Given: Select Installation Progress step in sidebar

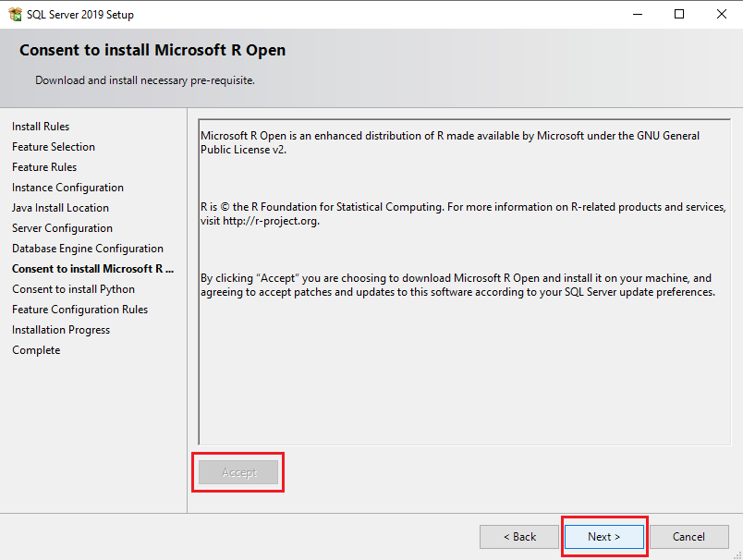Looking at the screenshot, I should pos(61,330).
